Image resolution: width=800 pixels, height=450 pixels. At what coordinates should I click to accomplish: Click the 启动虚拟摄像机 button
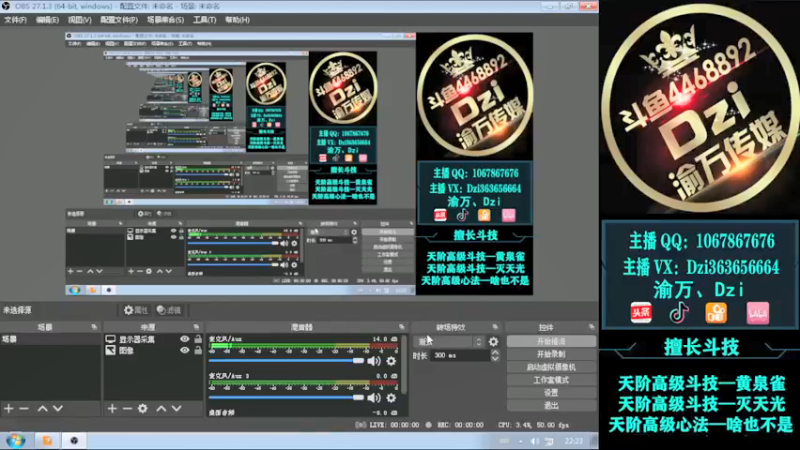(551, 367)
